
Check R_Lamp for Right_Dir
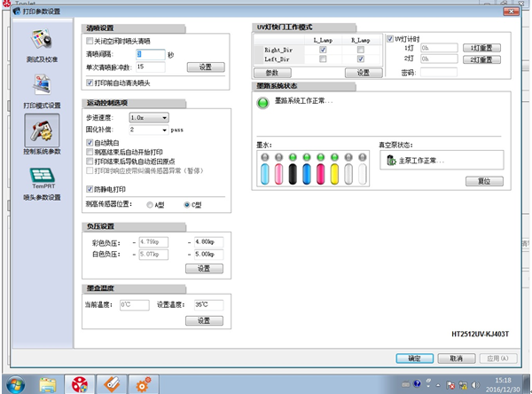pos(362,50)
